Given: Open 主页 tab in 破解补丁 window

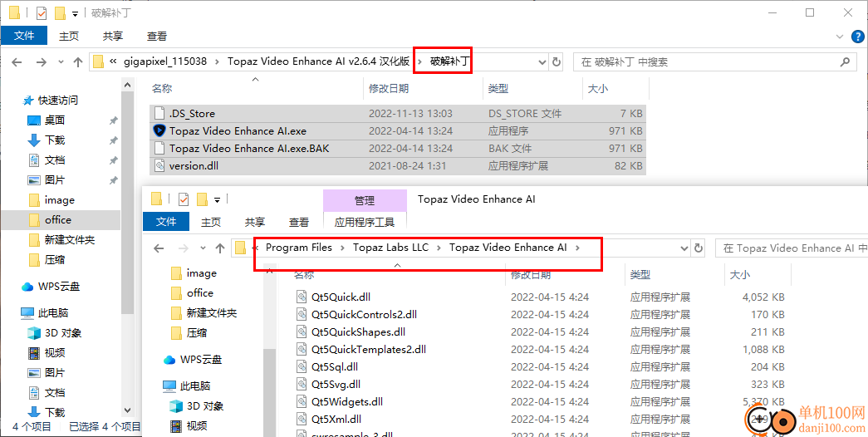Looking at the screenshot, I should 69,36.
